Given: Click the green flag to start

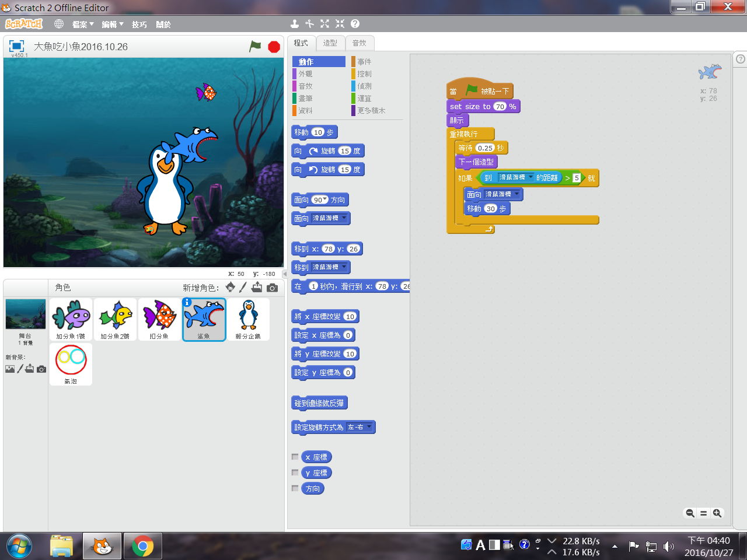Looking at the screenshot, I should point(255,46).
